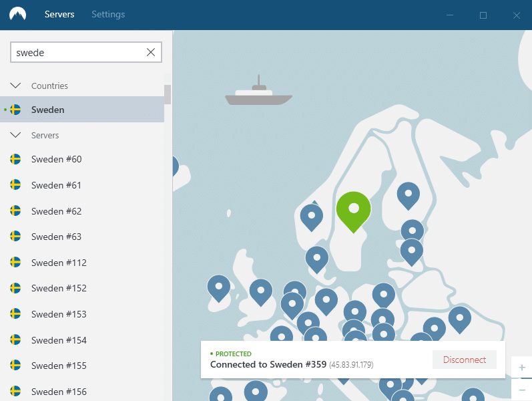Click the flag icon beside Sweden #153
This screenshot has width=532, height=401.
click(x=15, y=314)
